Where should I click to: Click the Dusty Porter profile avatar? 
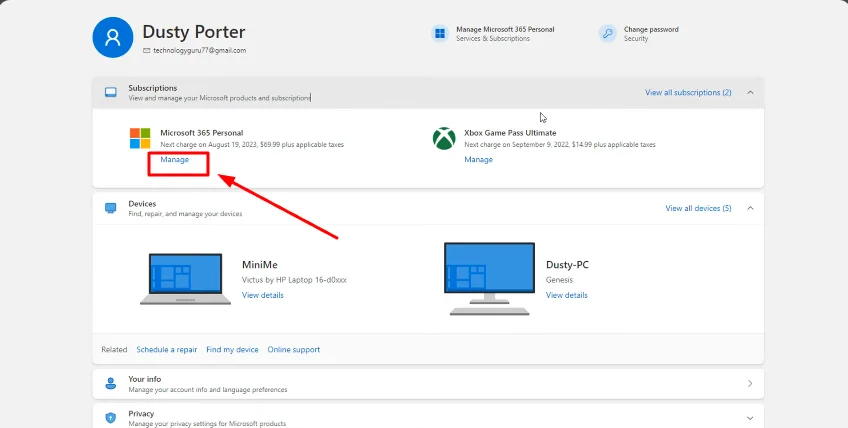(x=112, y=37)
